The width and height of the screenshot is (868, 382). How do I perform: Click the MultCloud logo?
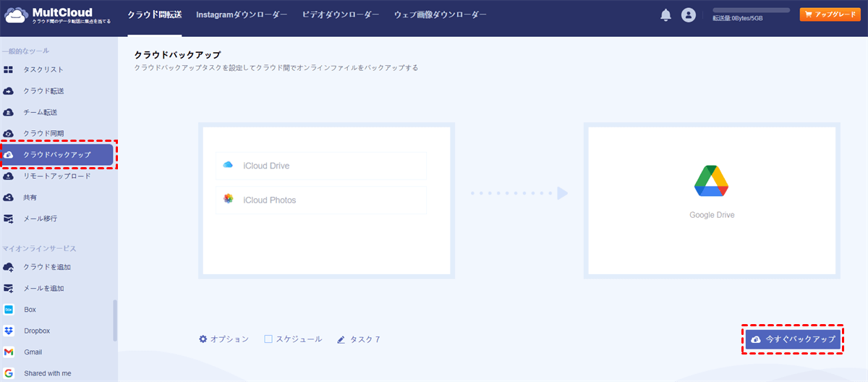click(x=58, y=14)
